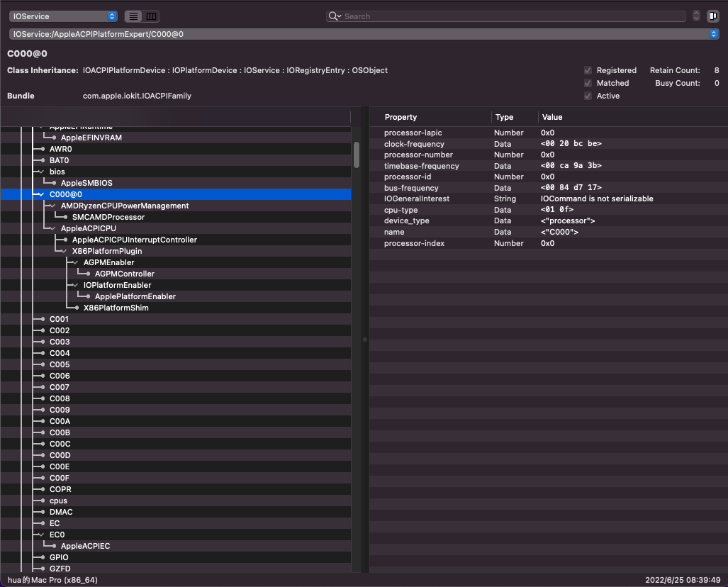Image resolution: width=728 pixels, height=587 pixels.
Task: Open the IOService path dropdown
Action: tap(714, 34)
